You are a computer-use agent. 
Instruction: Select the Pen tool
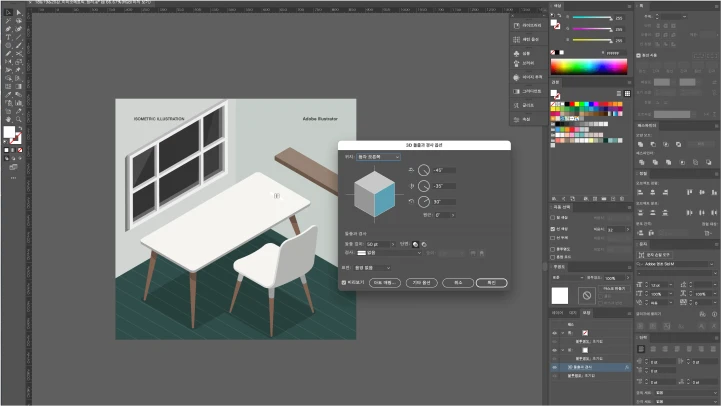8,29
